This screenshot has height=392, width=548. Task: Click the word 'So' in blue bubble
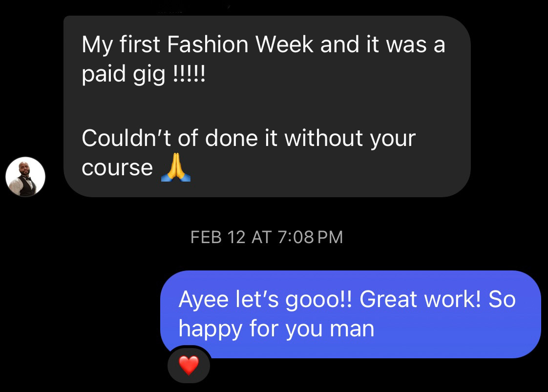(x=502, y=299)
